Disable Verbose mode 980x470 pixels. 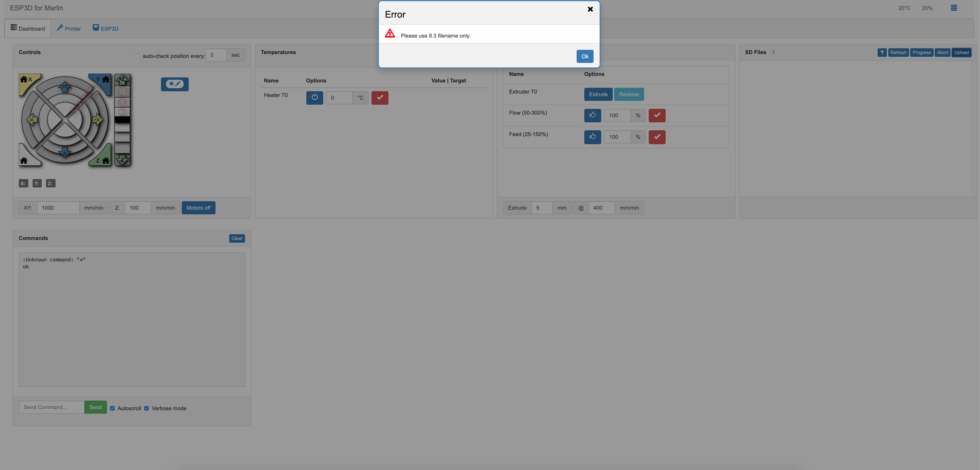point(147,408)
